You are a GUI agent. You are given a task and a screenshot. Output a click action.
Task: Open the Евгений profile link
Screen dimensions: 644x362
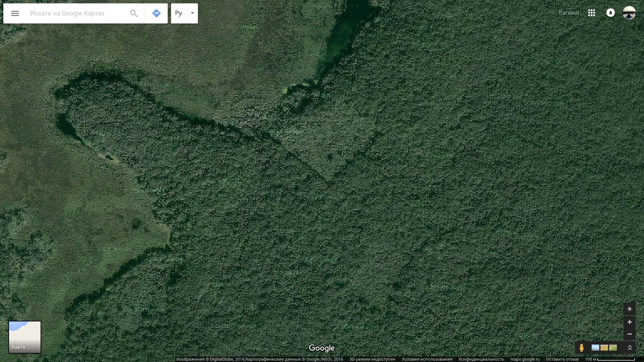coord(569,13)
